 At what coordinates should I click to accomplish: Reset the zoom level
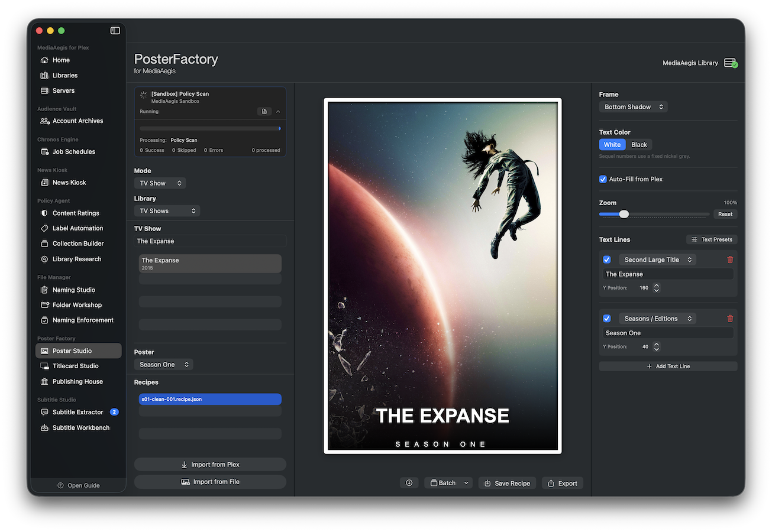(725, 214)
